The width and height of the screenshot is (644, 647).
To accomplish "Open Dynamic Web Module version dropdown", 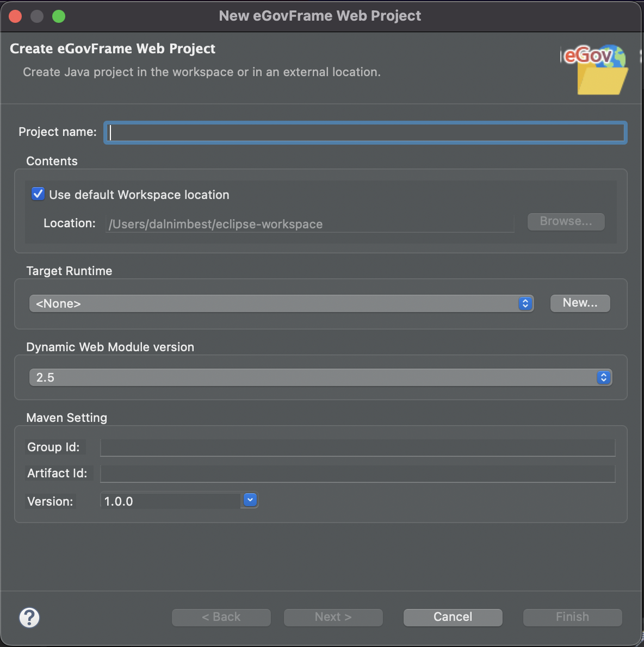I will click(320, 377).
